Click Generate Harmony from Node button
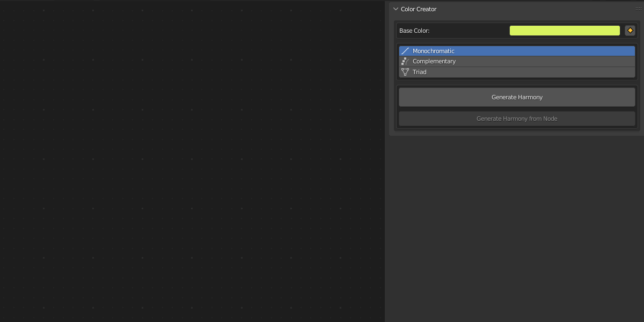 click(x=517, y=119)
